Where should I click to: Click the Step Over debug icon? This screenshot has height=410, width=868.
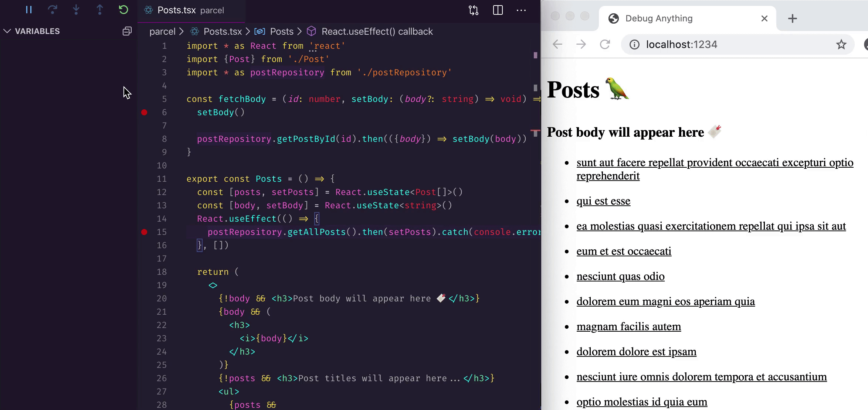(x=52, y=10)
